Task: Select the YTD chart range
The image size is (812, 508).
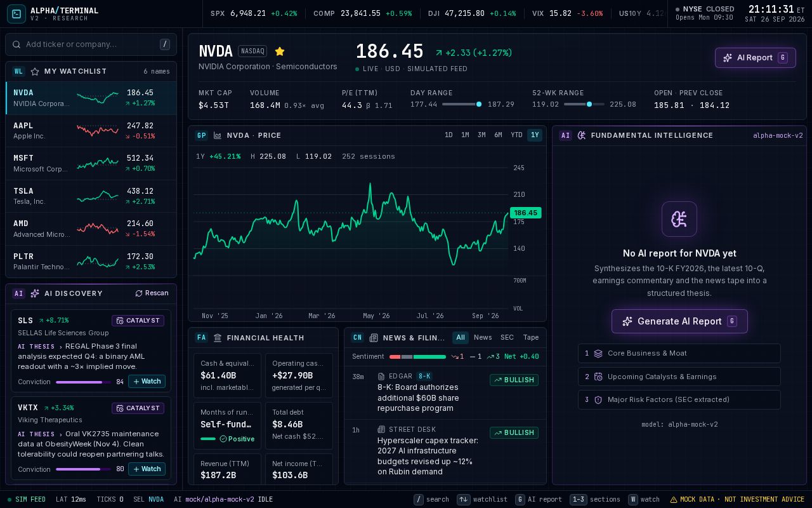Action: (516, 135)
